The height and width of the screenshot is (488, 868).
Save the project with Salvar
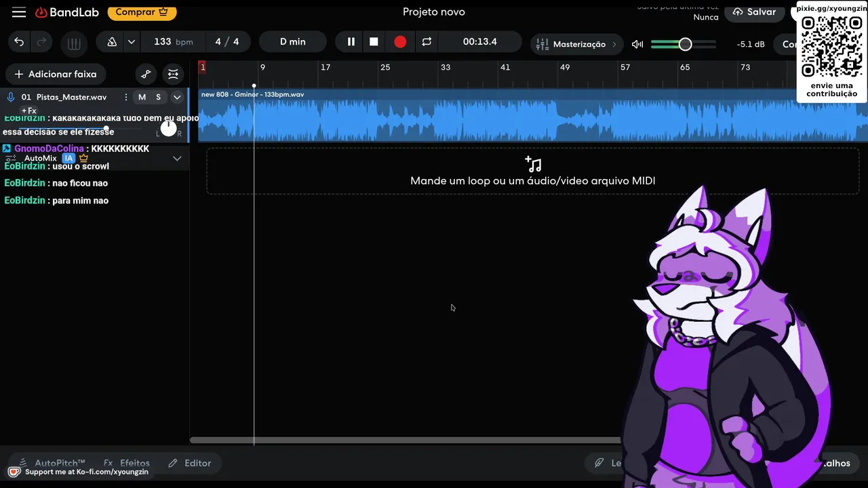pos(754,12)
